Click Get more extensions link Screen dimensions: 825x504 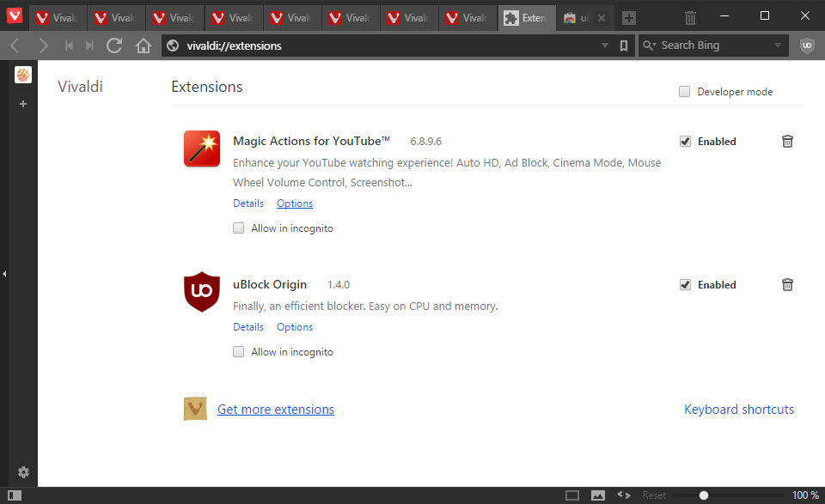276,410
